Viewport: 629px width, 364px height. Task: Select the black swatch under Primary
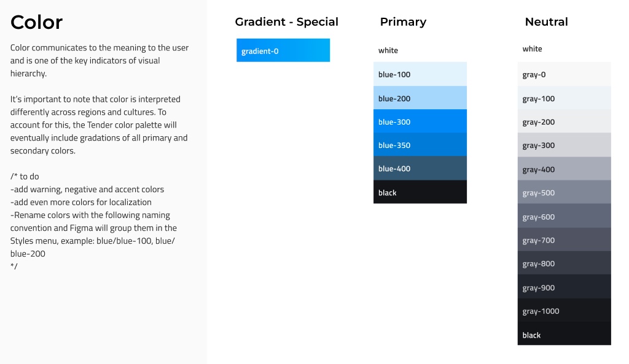(420, 192)
